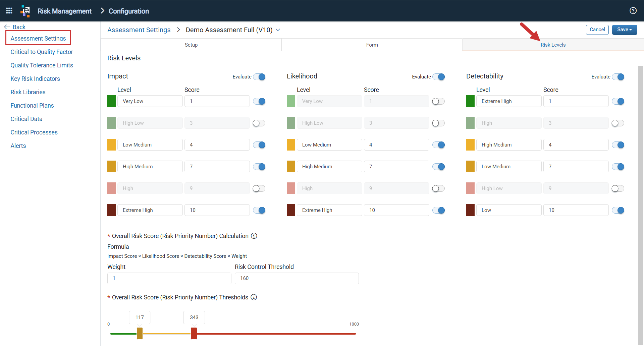The width and height of the screenshot is (644, 346).
Task: Enable Impact High Low level toggle
Action: pos(259,123)
